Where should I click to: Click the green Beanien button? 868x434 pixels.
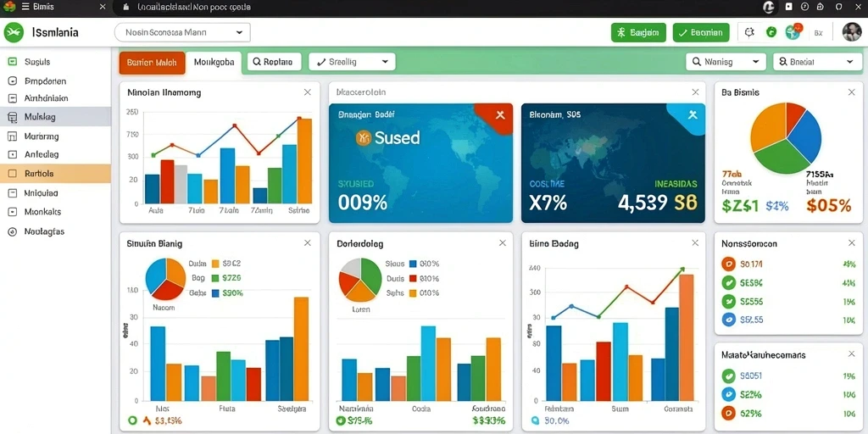click(x=701, y=33)
